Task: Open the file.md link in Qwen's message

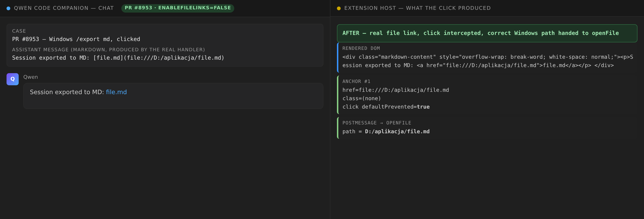Action: point(116,92)
